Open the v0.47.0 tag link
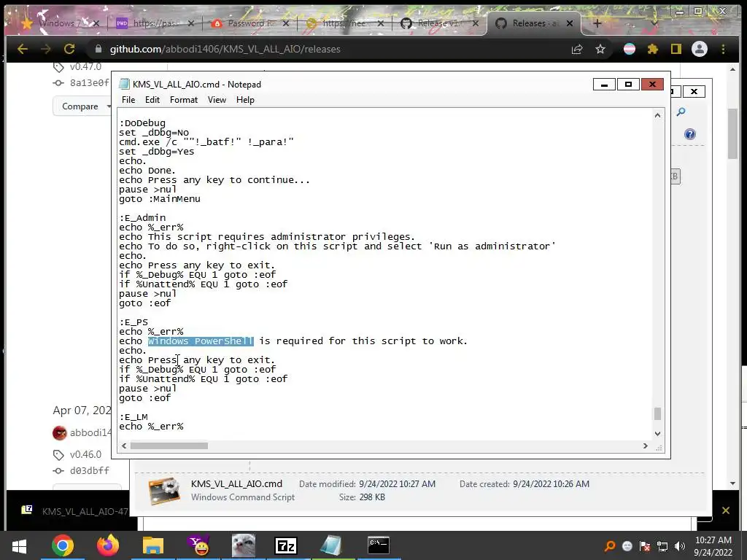The width and height of the screenshot is (747, 560). [x=85, y=66]
